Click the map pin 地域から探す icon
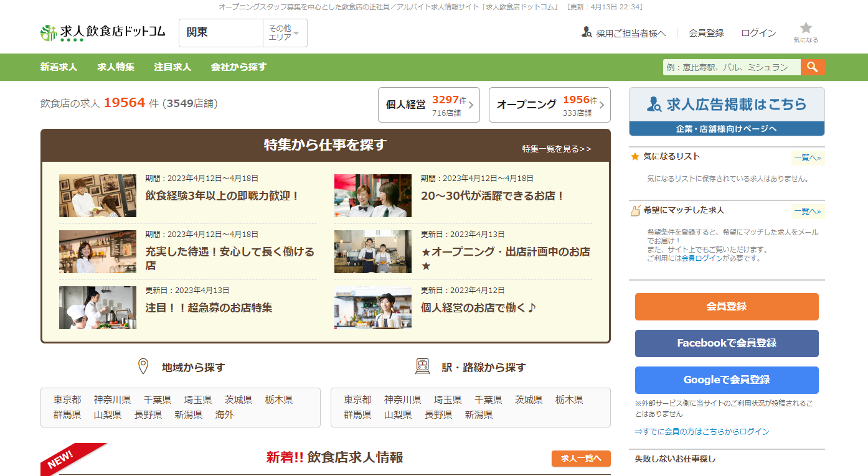868x476 pixels. [x=143, y=366]
